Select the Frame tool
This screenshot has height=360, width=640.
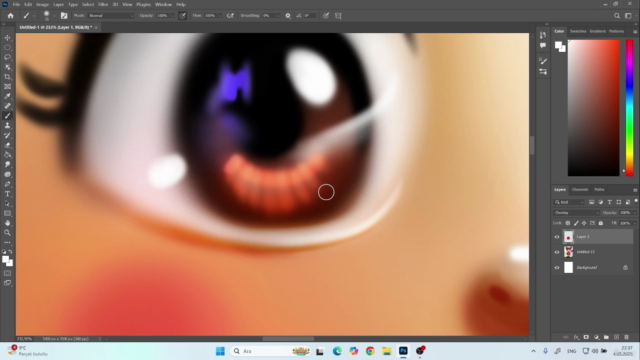7,87
